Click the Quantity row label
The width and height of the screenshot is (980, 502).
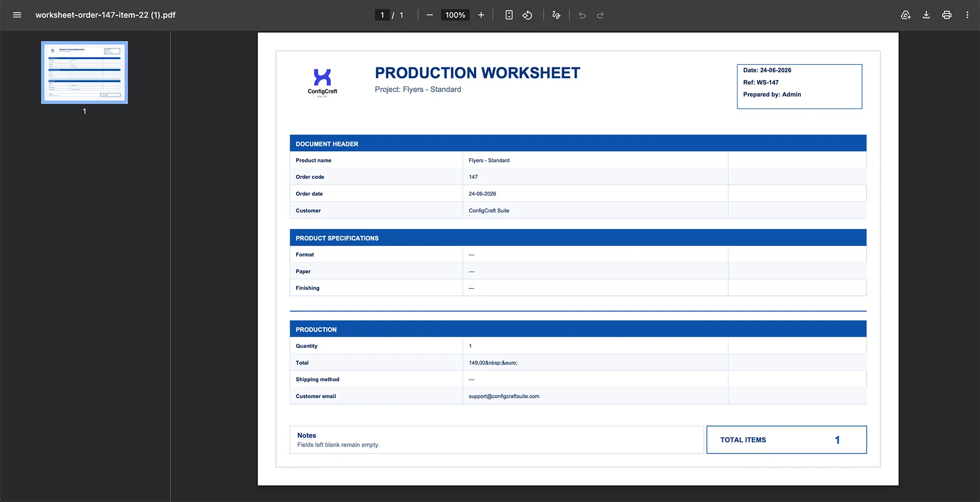pyautogui.click(x=306, y=346)
